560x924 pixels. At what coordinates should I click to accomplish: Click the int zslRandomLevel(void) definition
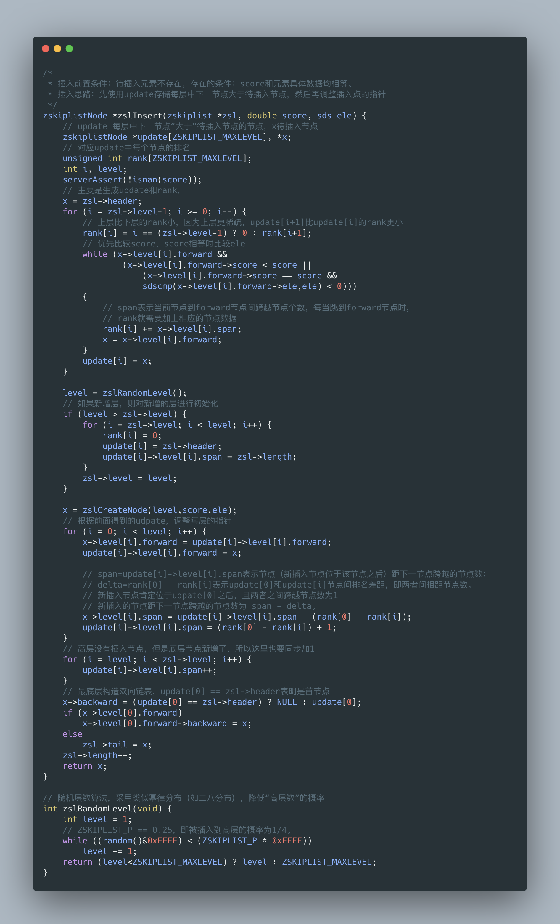(x=107, y=808)
